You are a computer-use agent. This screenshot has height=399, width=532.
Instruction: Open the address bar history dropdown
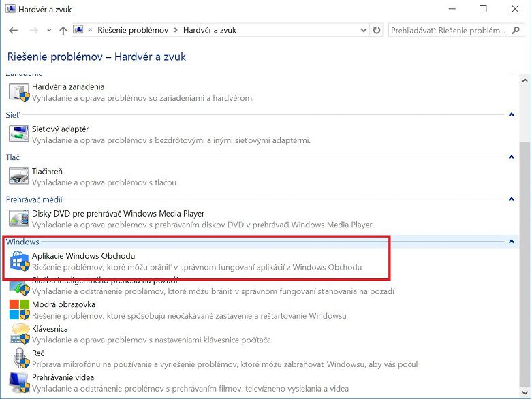363,30
